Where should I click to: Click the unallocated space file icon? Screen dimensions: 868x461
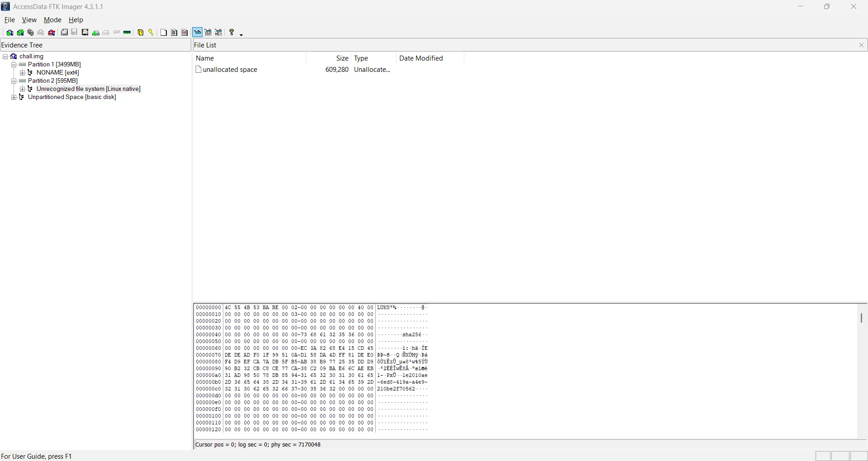point(198,70)
